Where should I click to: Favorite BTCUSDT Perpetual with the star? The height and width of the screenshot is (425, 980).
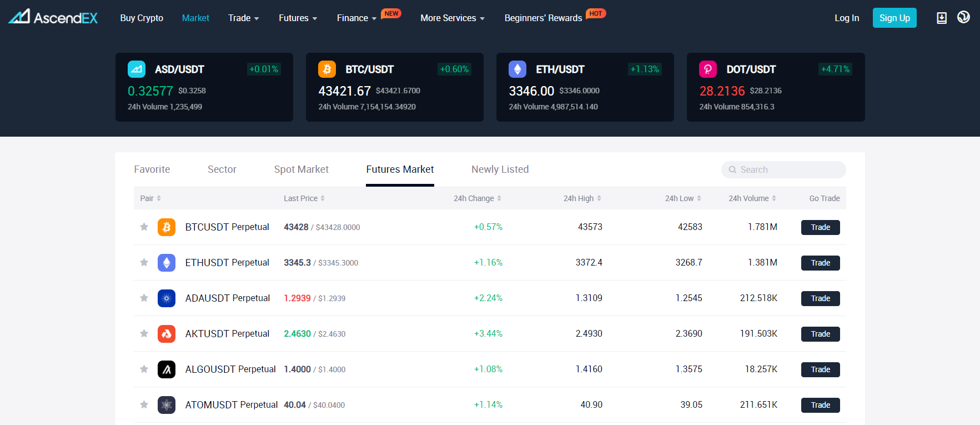point(144,227)
